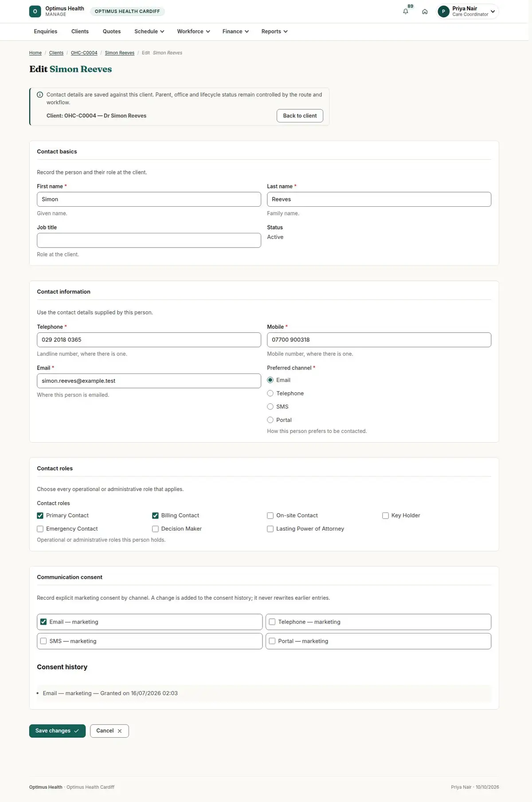Go to the home icon in header

[425, 12]
